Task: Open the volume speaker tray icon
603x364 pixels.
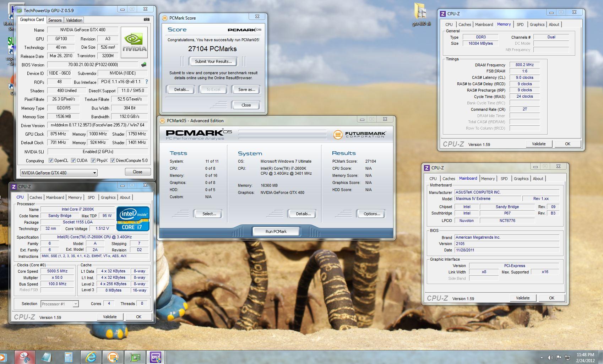Action: (x=550, y=358)
